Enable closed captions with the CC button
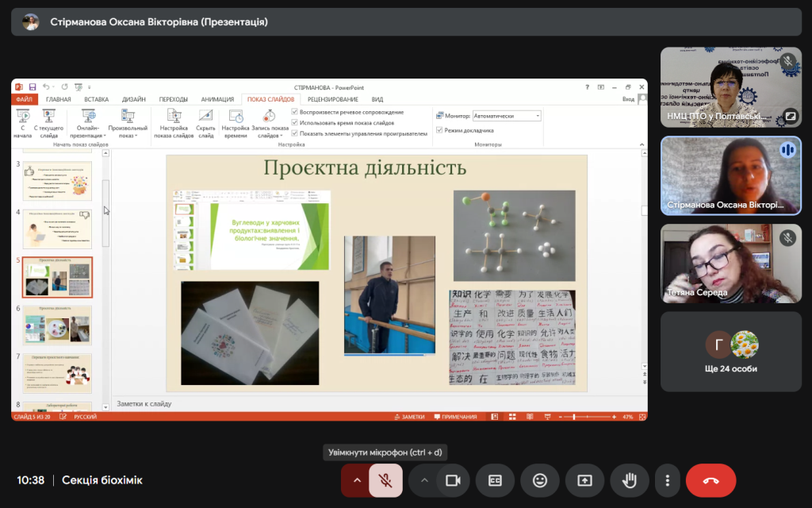This screenshot has width=812, height=508. (496, 480)
